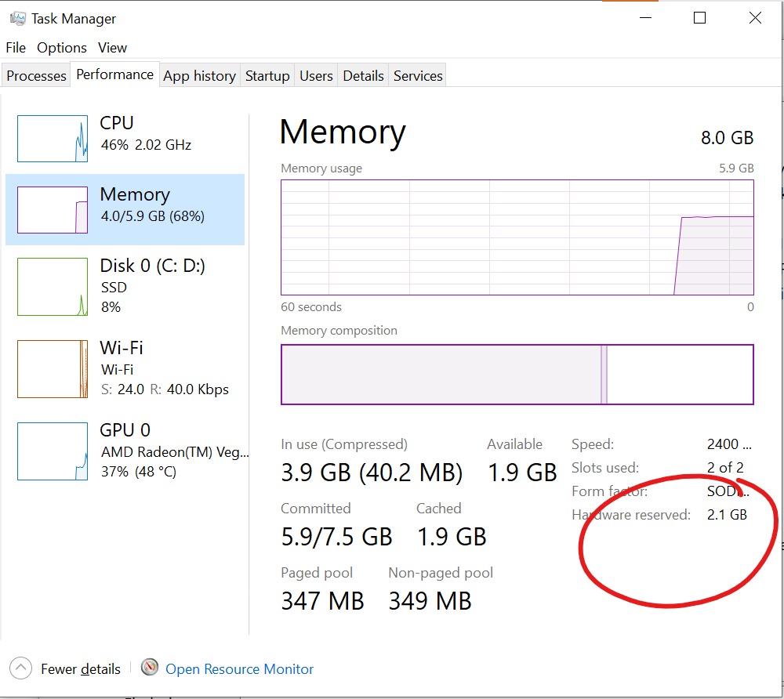
Task: Select the CPU usage graph thumbnail
Action: [53, 139]
